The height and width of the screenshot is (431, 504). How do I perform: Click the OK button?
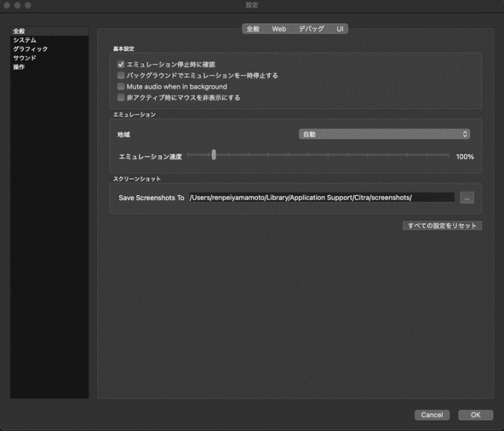pyautogui.click(x=476, y=415)
